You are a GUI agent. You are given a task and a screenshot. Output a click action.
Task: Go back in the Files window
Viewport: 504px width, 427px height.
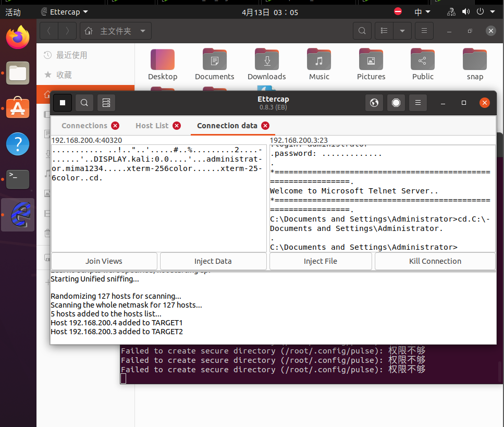(49, 31)
